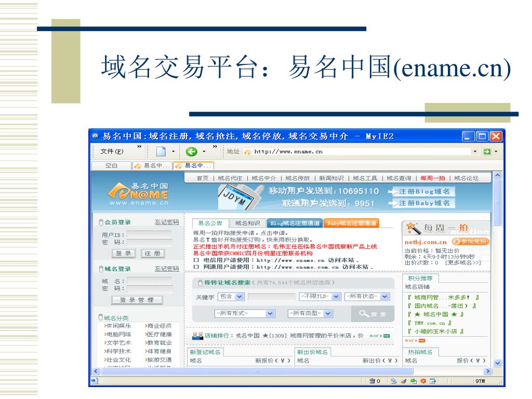The height and width of the screenshot is (399, 532).
Task: Open the 域名查询 nav item
Action: click(398, 178)
